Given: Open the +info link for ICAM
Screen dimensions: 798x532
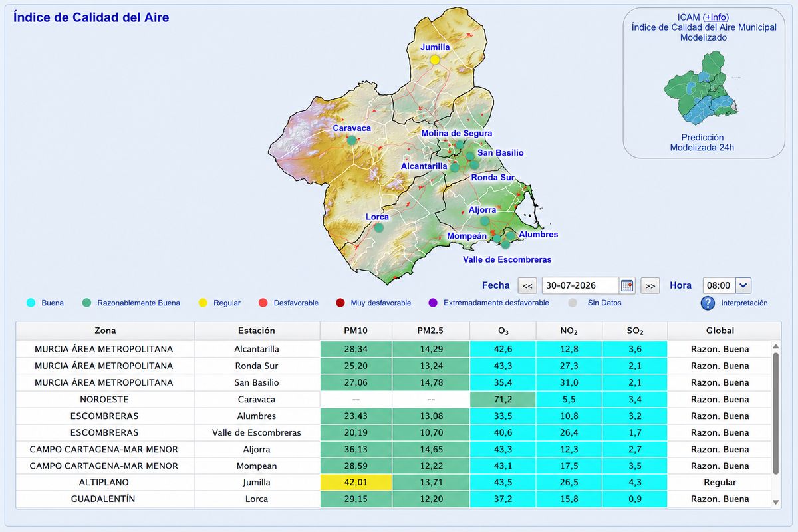Looking at the screenshot, I should pyautogui.click(x=716, y=17).
